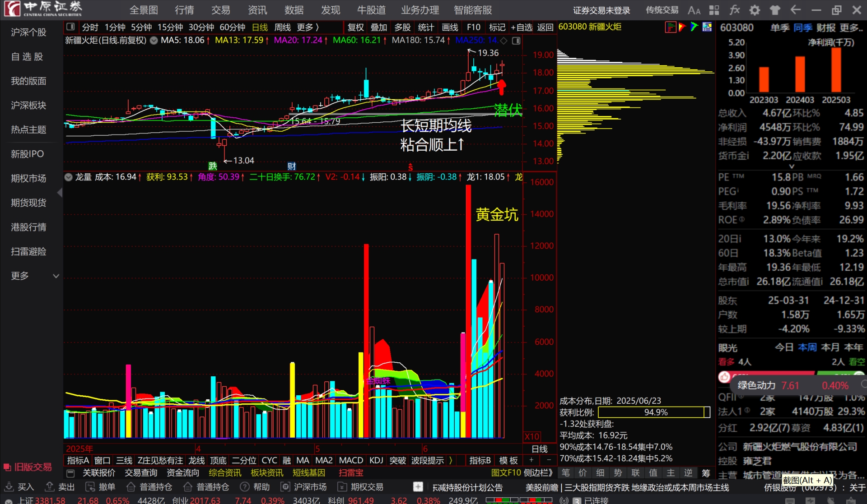Click the connection signal status icon
The width and height of the screenshot is (867, 504).
(564, 500)
